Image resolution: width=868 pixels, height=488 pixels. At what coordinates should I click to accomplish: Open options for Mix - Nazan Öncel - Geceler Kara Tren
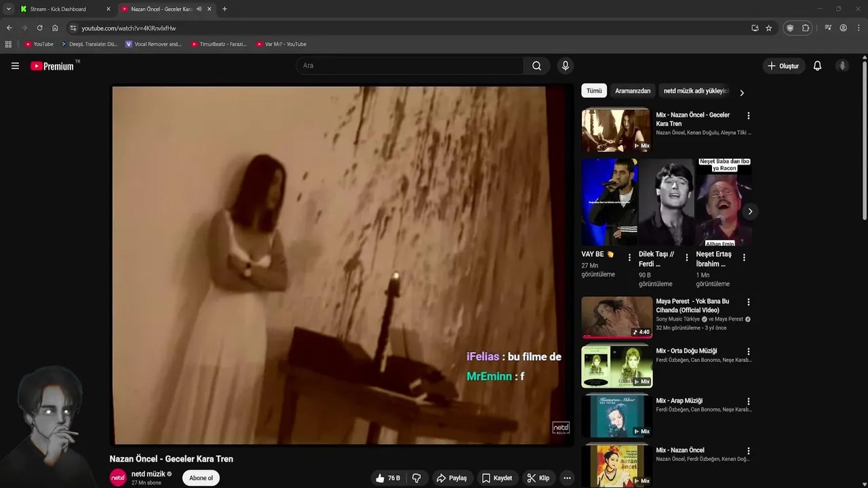tap(748, 116)
